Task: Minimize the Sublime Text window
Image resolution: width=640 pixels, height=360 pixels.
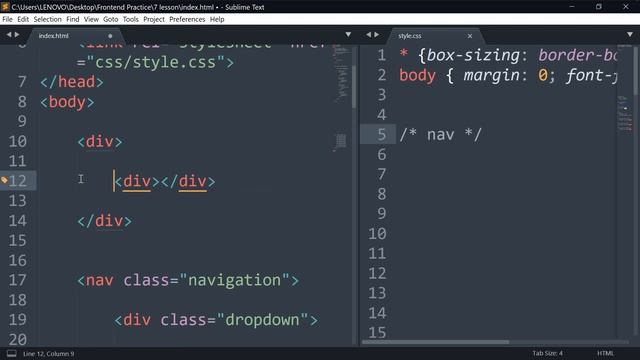Action: tap(572, 7)
